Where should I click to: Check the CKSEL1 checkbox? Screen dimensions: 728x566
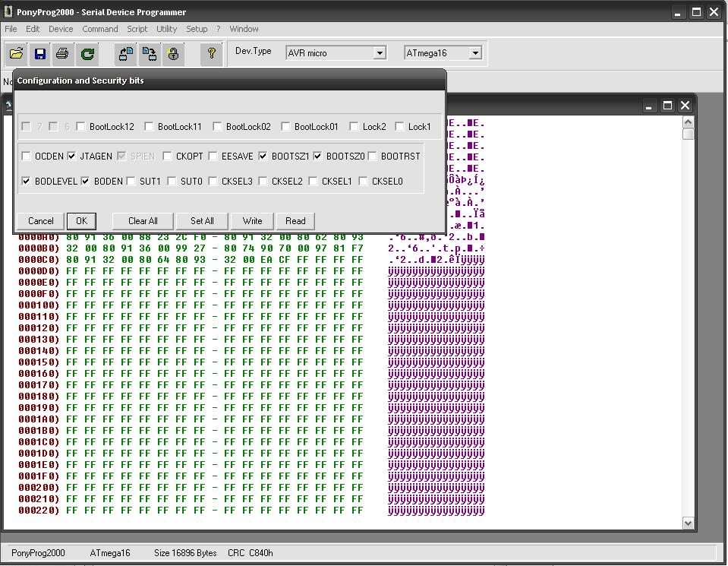[x=313, y=182]
